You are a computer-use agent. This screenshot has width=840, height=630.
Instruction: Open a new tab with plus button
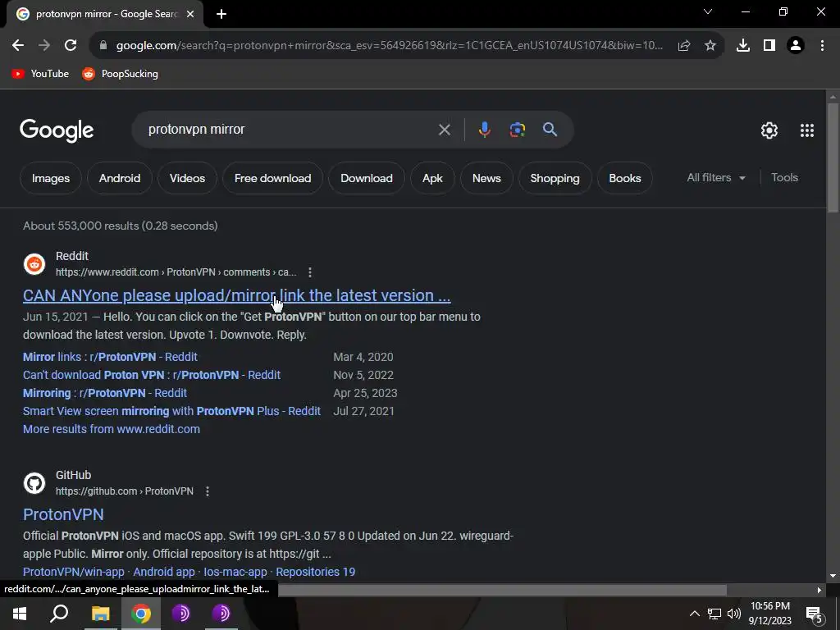pos(221,14)
